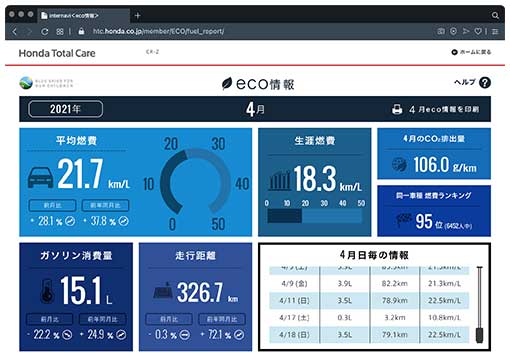Image resolution: width=510 pixels, height=361 pixels.
Task: Click the 4/9 (金) table row date
Action: [x=294, y=284]
